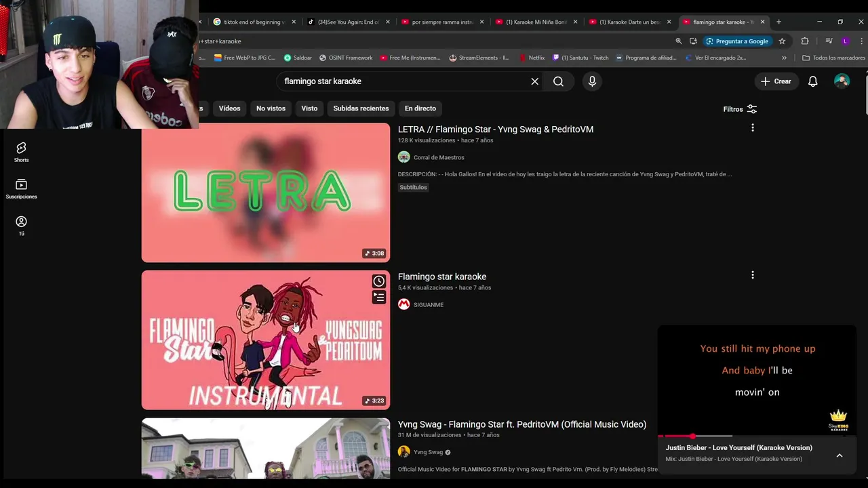The height and width of the screenshot is (488, 868).
Task: Open Yvng Swag channel avatar
Action: [x=403, y=452]
